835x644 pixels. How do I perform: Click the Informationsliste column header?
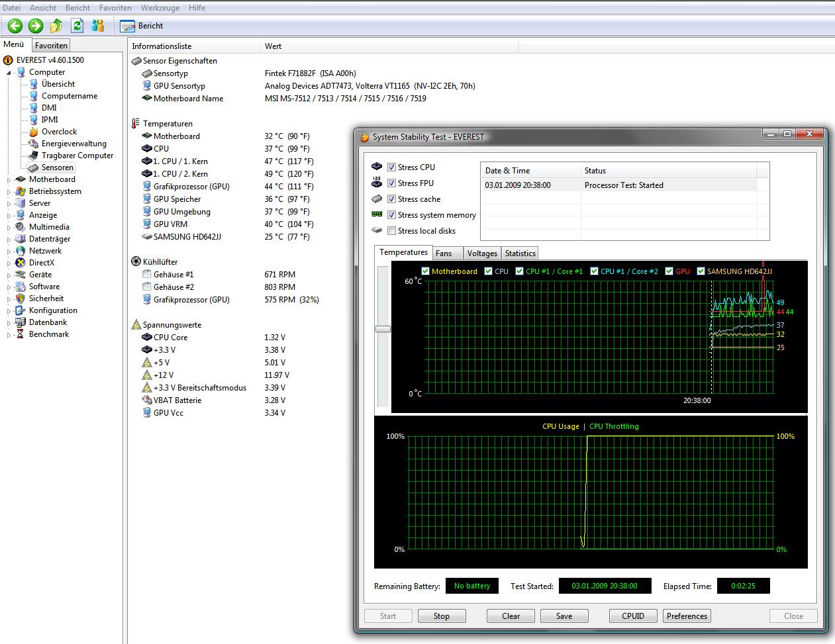coord(195,46)
